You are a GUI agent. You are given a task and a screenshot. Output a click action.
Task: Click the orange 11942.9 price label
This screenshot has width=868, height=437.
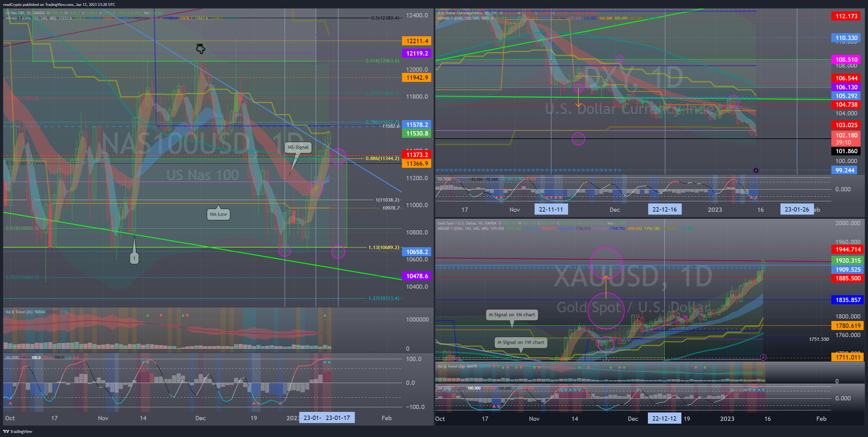pyautogui.click(x=417, y=78)
